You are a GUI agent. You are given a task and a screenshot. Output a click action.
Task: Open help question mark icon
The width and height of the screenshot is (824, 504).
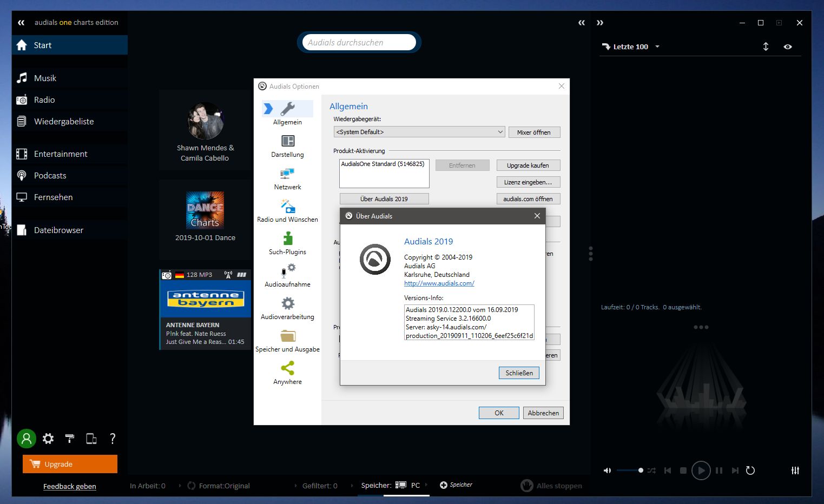113,439
